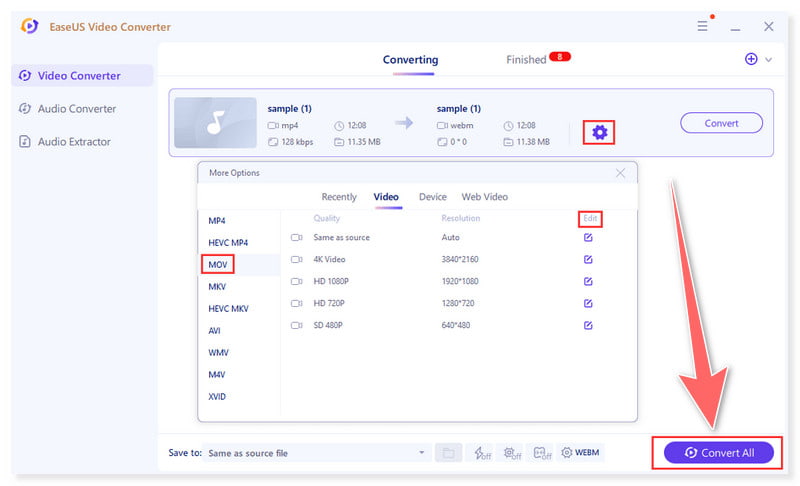Edit the HD 1080P preset
This screenshot has height=486, width=800.
tap(588, 281)
